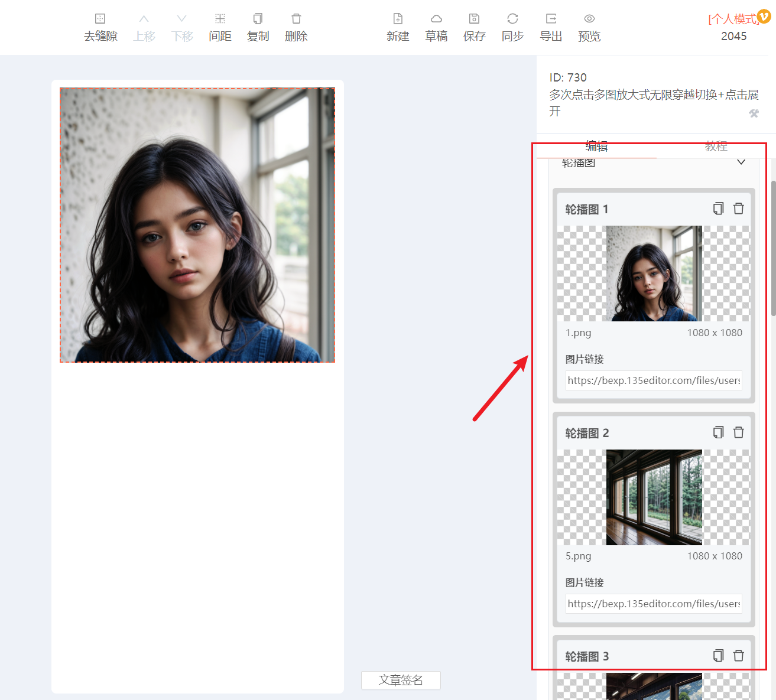
Task: Duplicate 轮播图 2 with copy icon
Action: point(718,432)
